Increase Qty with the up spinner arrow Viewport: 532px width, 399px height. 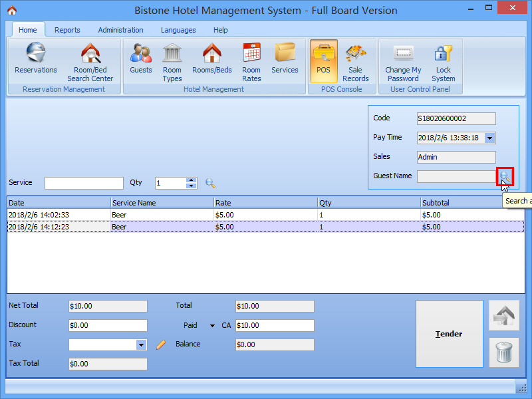tap(192, 180)
